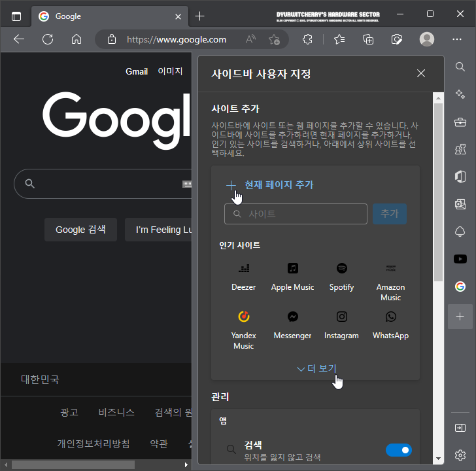Image resolution: width=476 pixels, height=471 pixels.
Task: Add Spotify to sidebar
Action: (x=341, y=277)
